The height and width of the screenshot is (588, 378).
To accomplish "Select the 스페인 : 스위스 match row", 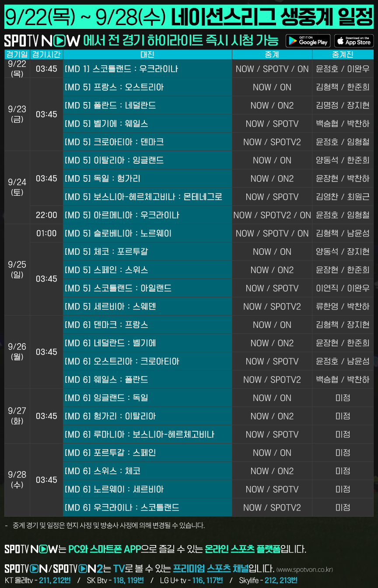I will (147, 270).
